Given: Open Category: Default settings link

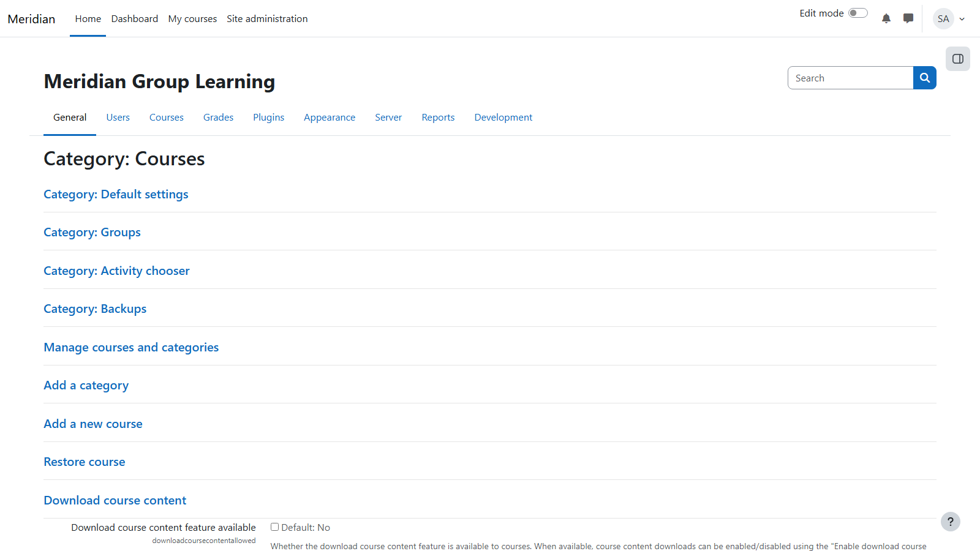Looking at the screenshot, I should (x=116, y=194).
